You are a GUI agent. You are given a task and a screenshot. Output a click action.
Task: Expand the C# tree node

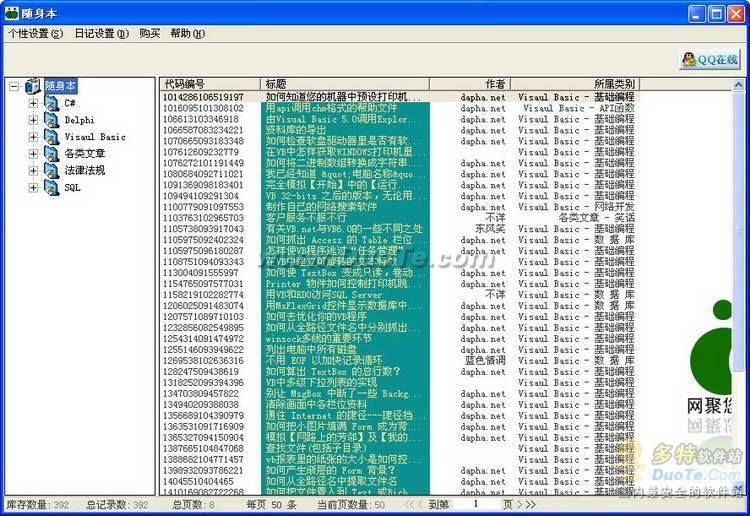(x=33, y=103)
